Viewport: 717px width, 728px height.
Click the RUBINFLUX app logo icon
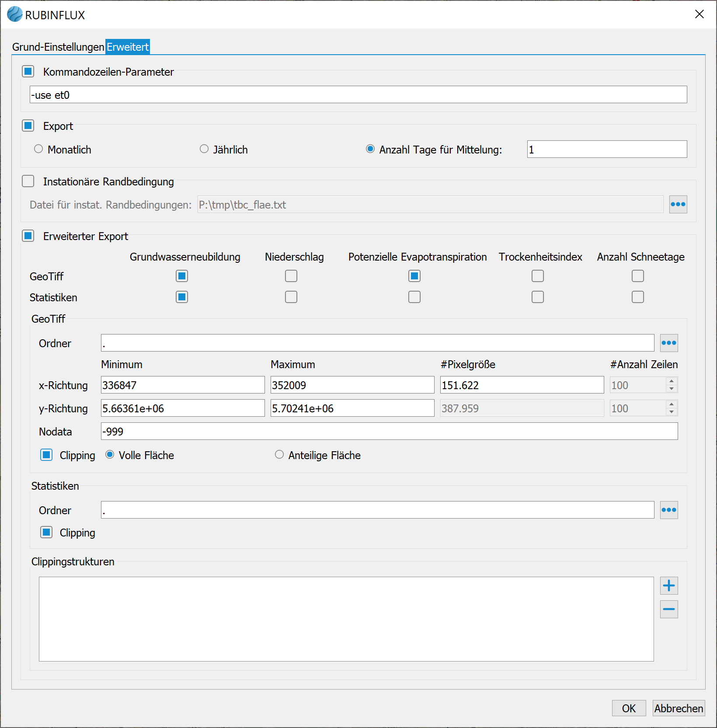[14, 14]
